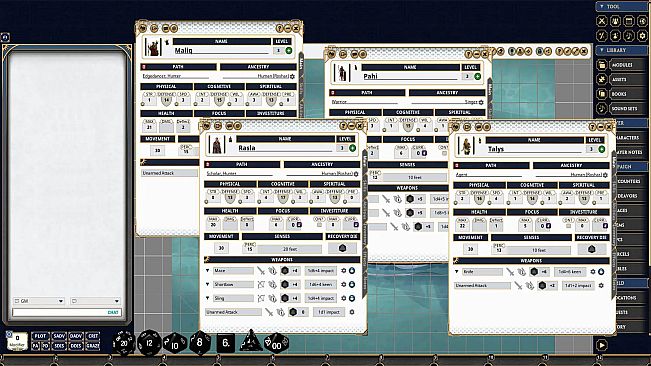Click the help question-mark on Rasla's sheet

pyautogui.click(x=343, y=126)
